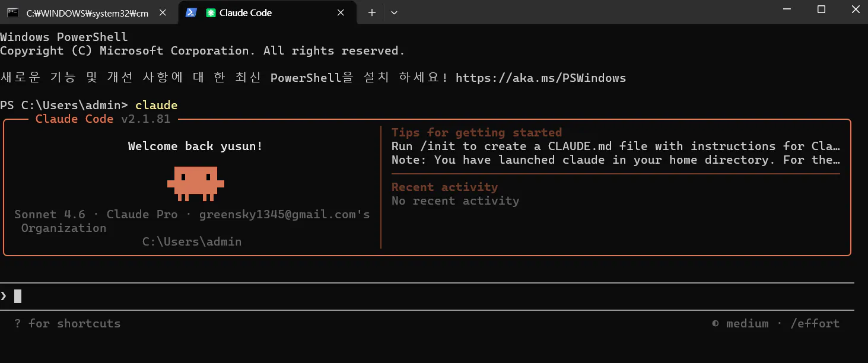Click the Claude Code v2.1.81 version label

(x=102, y=119)
